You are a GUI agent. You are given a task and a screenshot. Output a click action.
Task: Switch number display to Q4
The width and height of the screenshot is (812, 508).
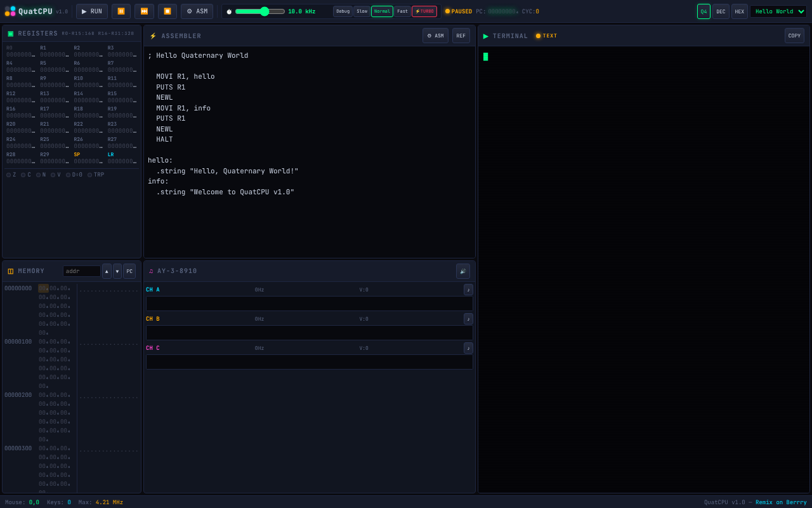tap(704, 11)
